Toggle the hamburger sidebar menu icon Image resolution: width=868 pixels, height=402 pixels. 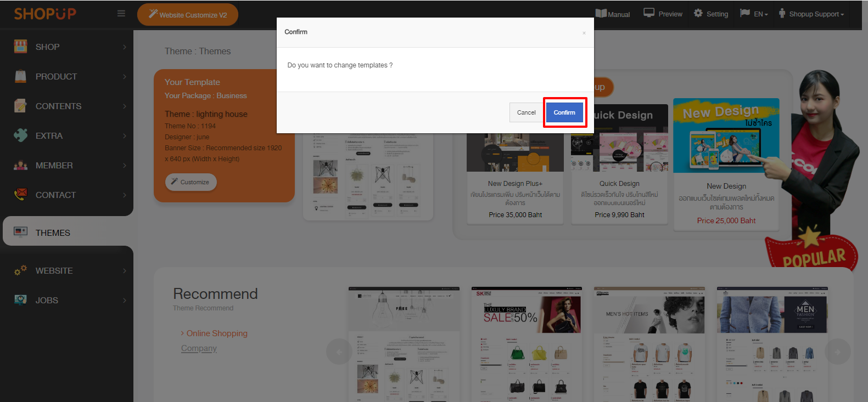coord(121,13)
